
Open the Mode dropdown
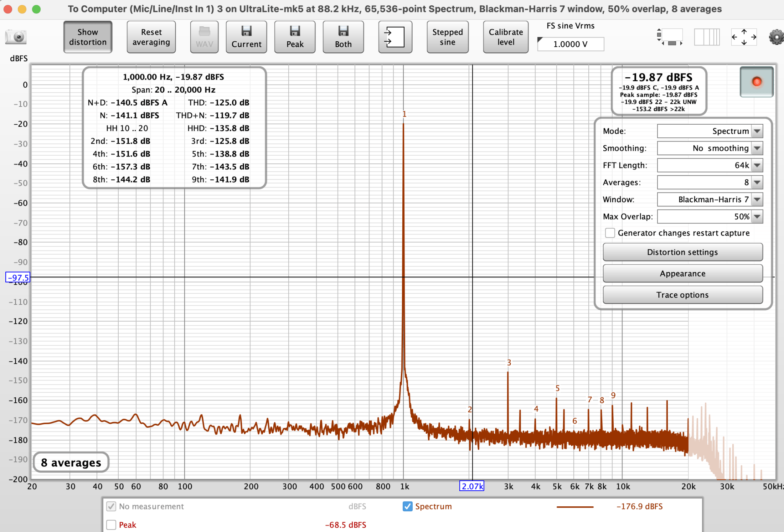tap(710, 131)
